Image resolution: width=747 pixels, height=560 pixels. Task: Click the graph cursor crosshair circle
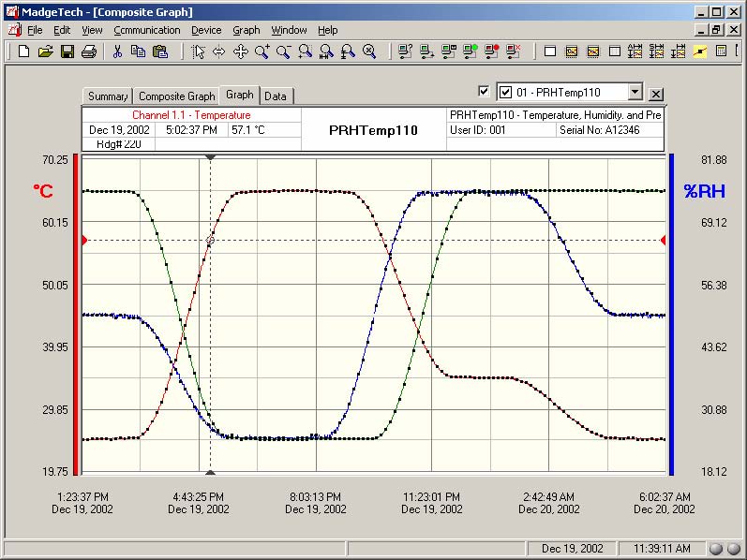click(210, 240)
